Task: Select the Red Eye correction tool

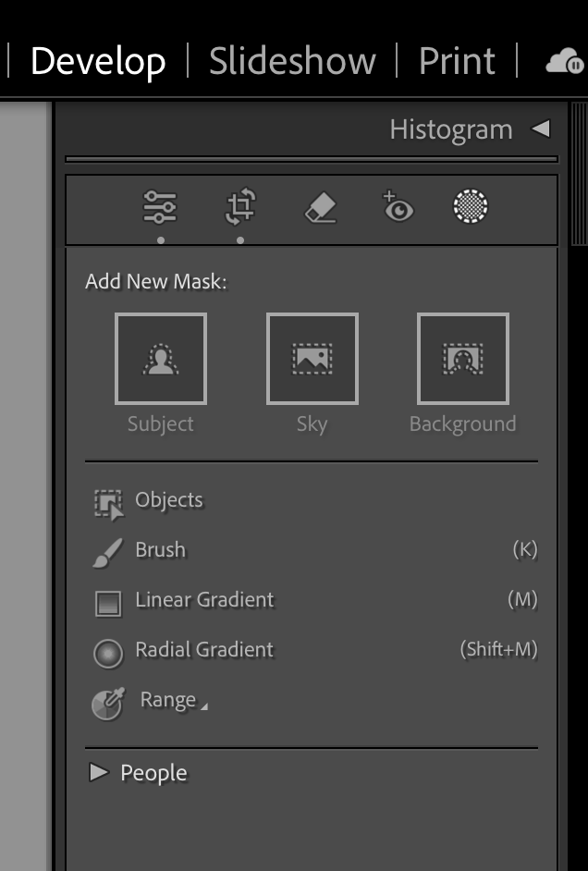Action: 398,206
